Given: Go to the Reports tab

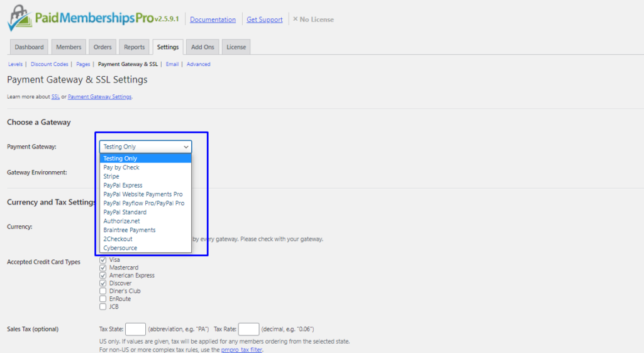Looking at the screenshot, I should 135,47.
